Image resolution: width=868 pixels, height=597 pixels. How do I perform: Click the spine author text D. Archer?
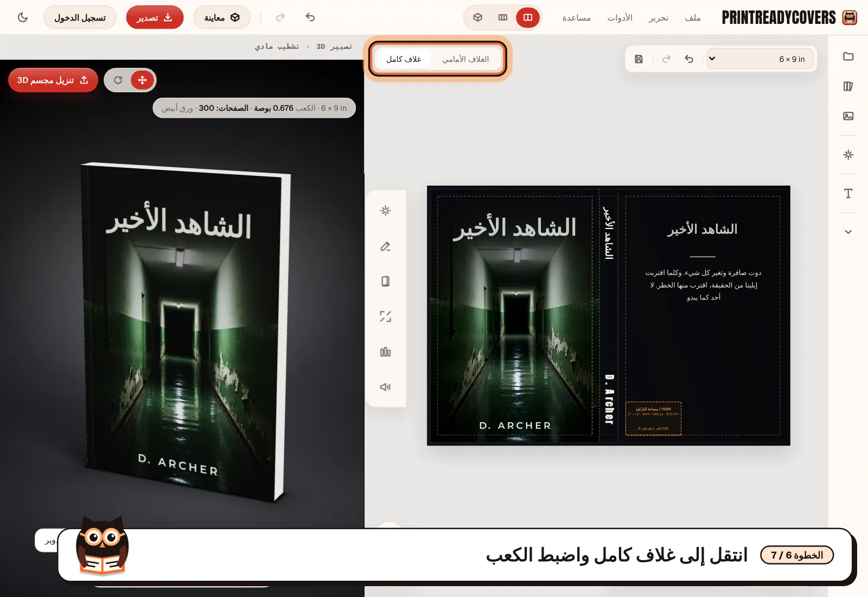[609, 399]
